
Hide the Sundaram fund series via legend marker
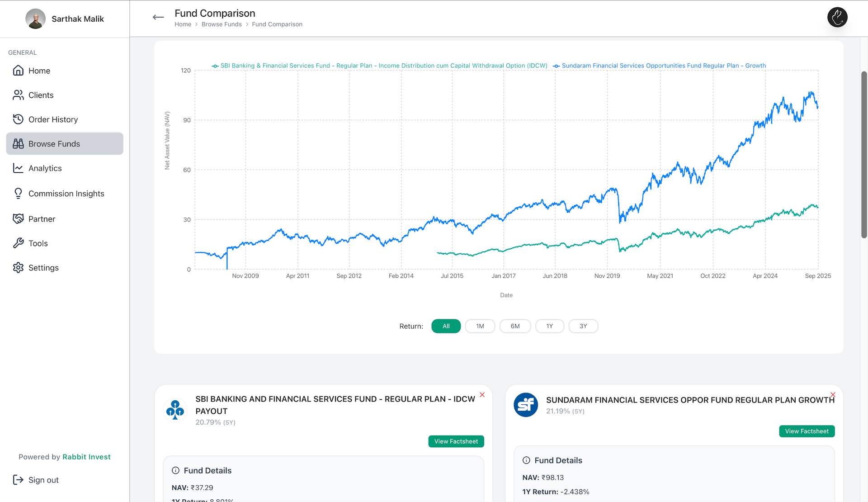coord(557,66)
